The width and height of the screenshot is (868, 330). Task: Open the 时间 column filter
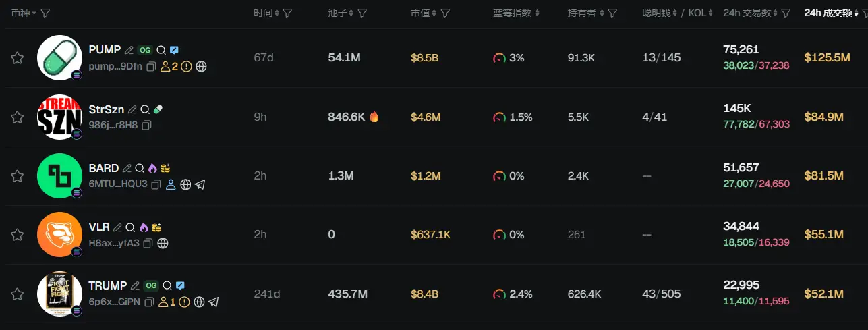[x=287, y=13]
